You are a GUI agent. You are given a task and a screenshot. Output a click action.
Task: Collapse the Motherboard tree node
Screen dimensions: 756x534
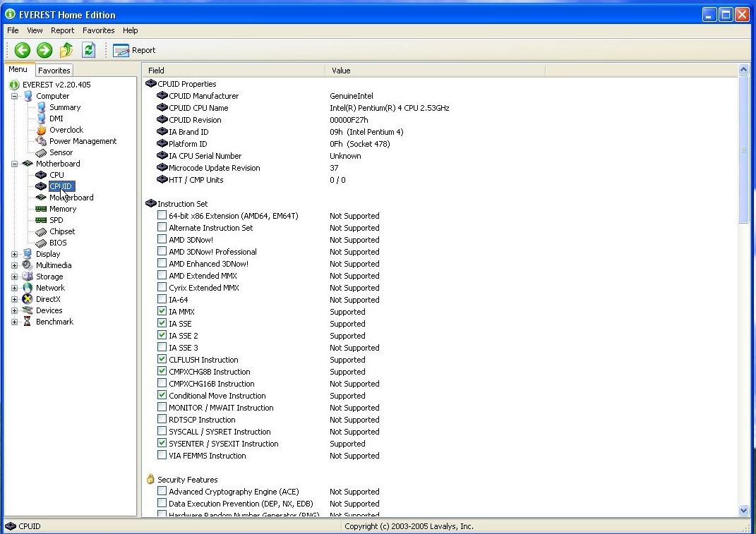click(14, 164)
